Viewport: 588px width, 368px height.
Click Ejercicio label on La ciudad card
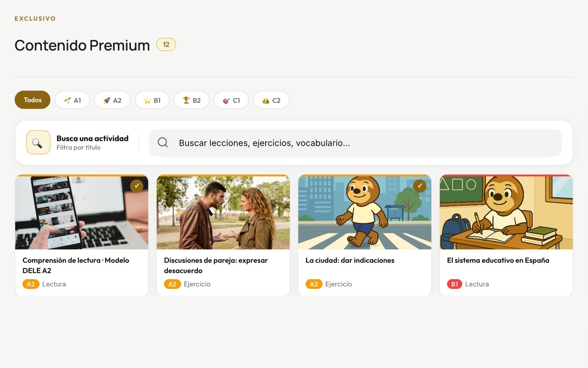pyautogui.click(x=338, y=284)
